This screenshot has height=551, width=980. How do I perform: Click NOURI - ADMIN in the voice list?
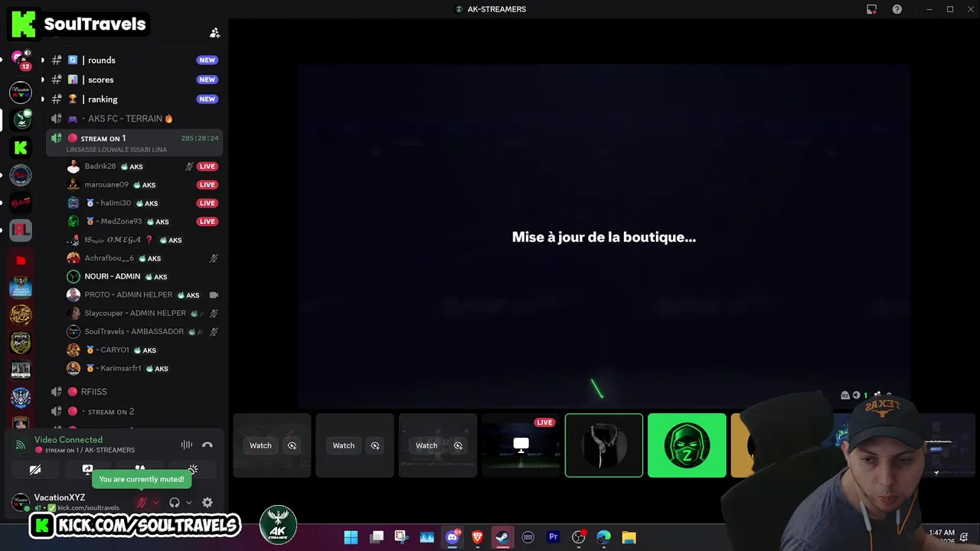142,276
